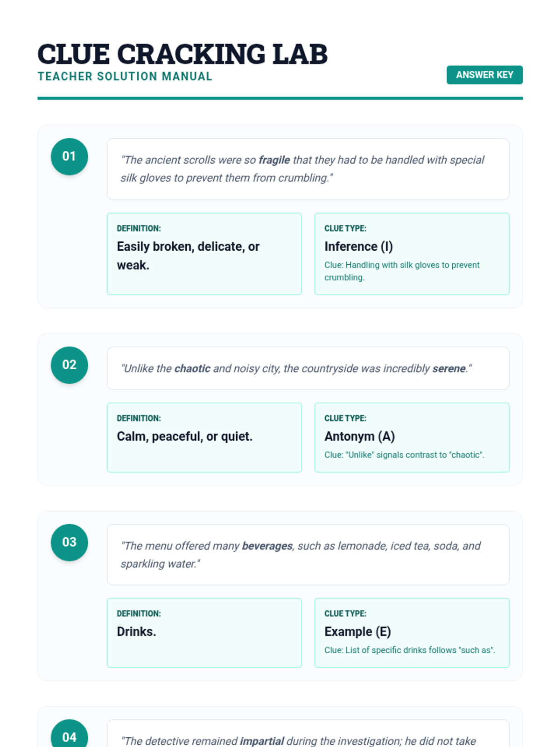Click the ANSWER KEY badge
The height and width of the screenshot is (747, 560).
tap(484, 75)
